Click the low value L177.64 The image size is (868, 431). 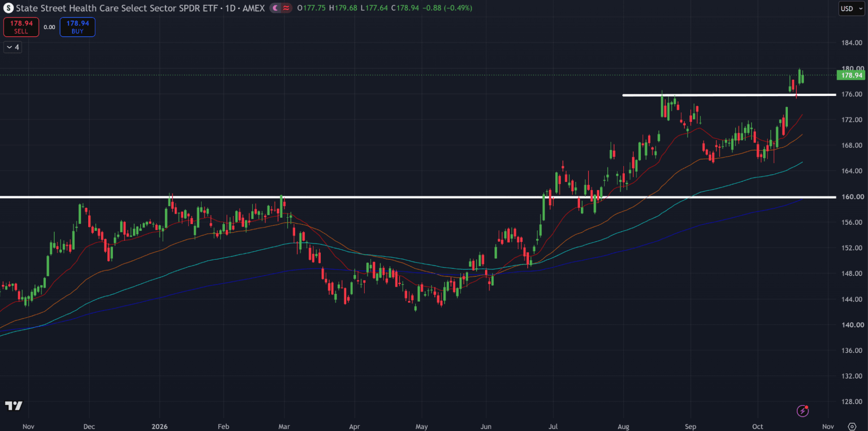(x=374, y=8)
